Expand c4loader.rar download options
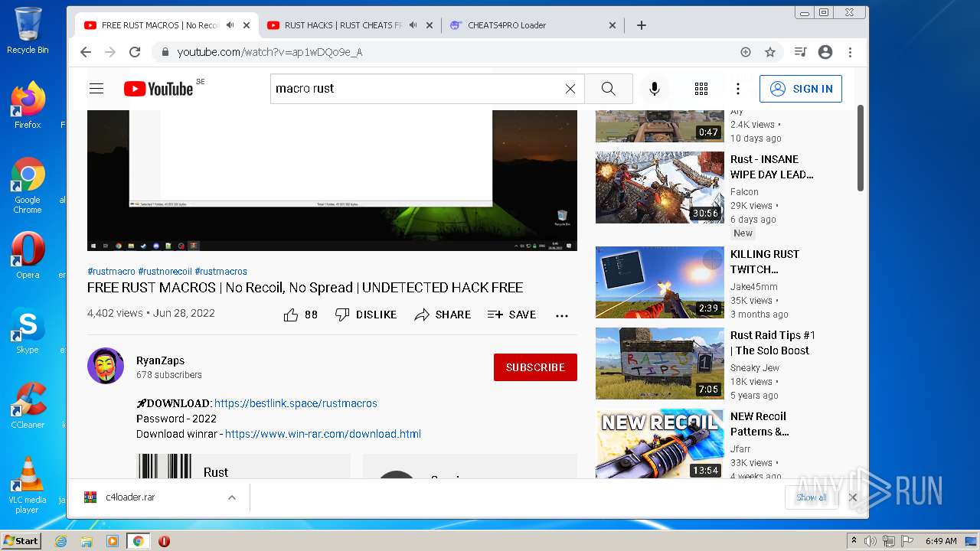The height and width of the screenshot is (551, 980). [231, 497]
